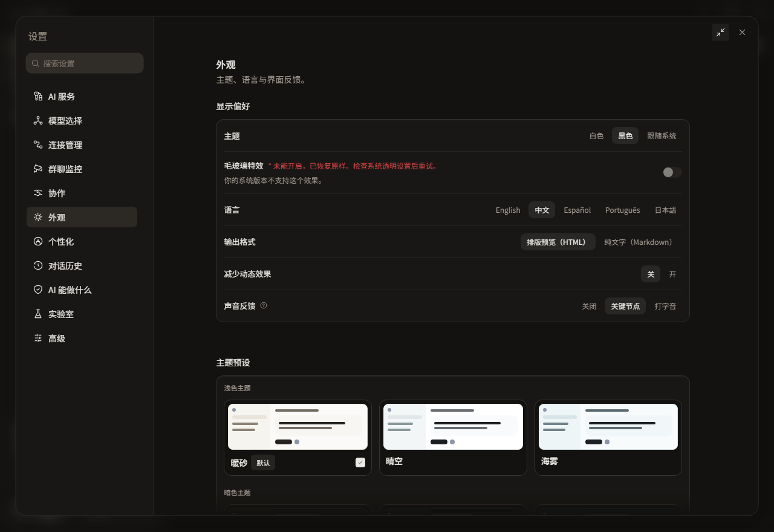Click the 你的系统版本不支持这个效果 text

coord(273,180)
